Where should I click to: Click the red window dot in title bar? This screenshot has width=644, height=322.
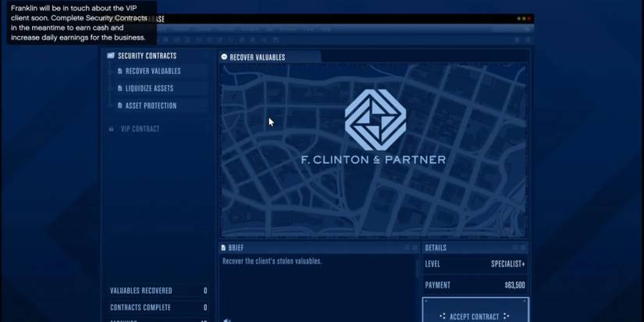click(x=529, y=19)
